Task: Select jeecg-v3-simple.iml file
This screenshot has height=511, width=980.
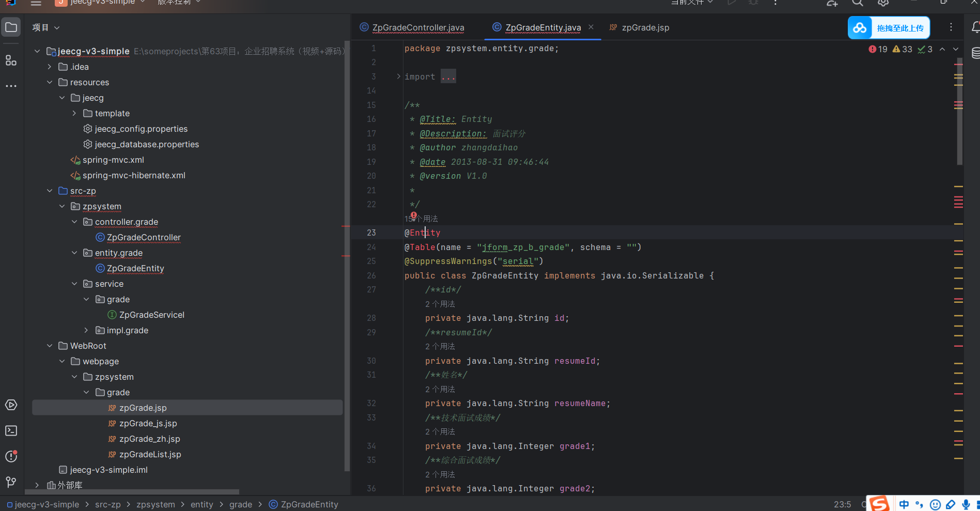Action: click(x=103, y=470)
